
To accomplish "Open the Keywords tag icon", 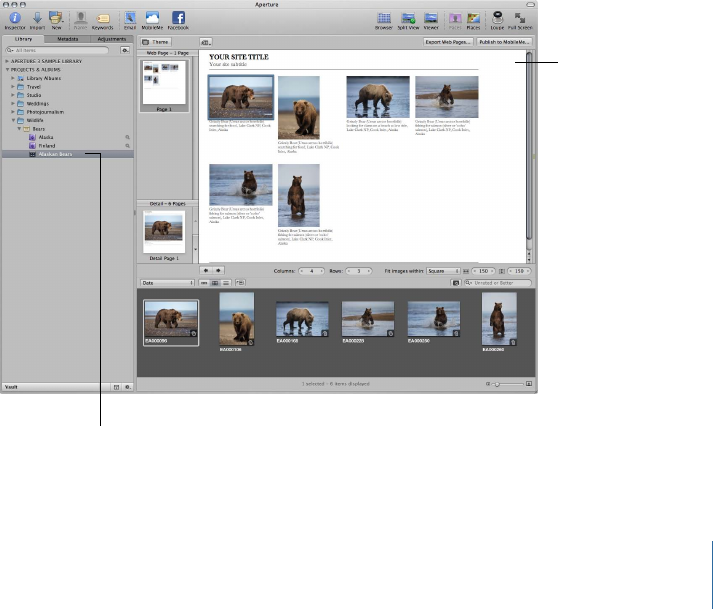I will (x=103, y=19).
